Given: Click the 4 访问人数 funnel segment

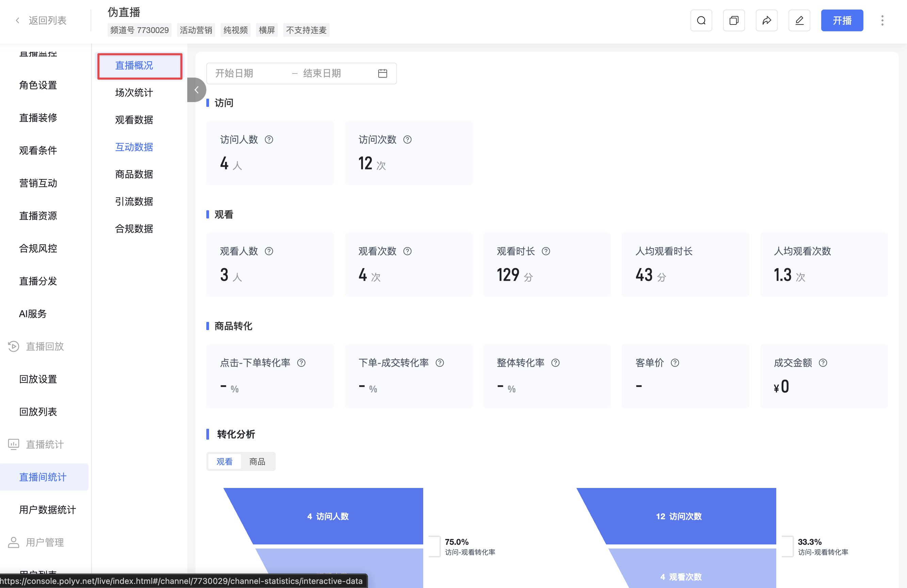Looking at the screenshot, I should (x=328, y=517).
